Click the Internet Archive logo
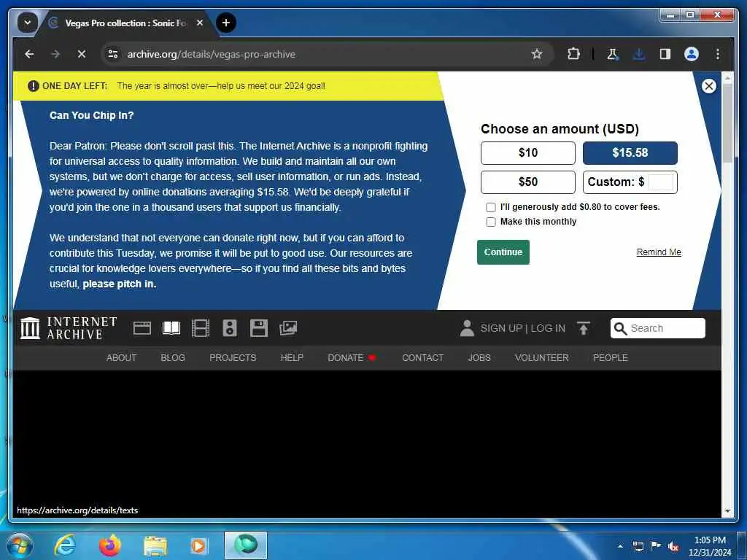The image size is (747, 560). point(69,328)
